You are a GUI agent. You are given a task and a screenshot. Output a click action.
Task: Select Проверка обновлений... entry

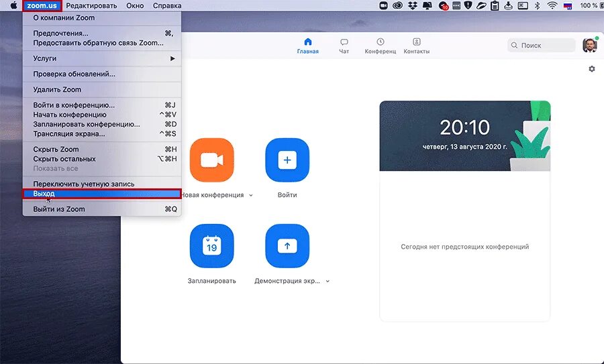click(102, 74)
